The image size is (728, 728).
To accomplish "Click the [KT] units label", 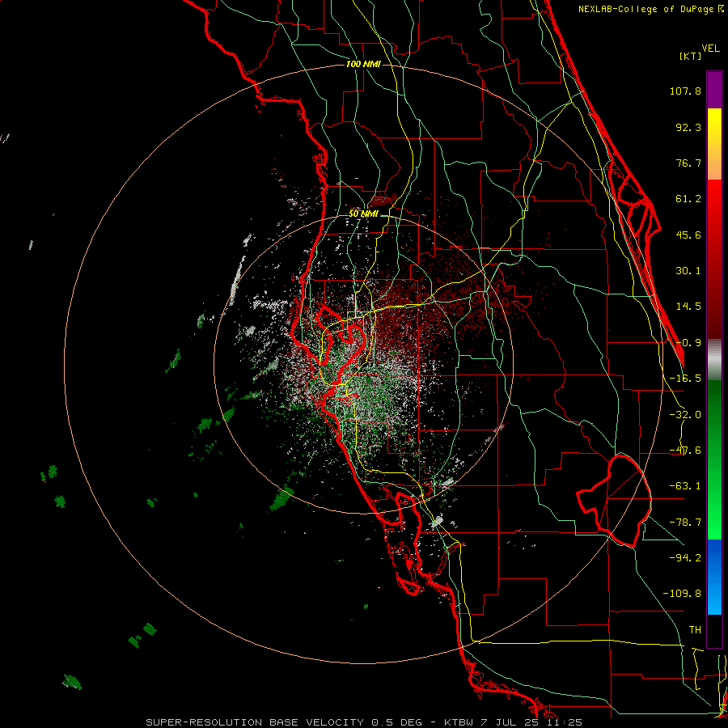I will 691,56.
